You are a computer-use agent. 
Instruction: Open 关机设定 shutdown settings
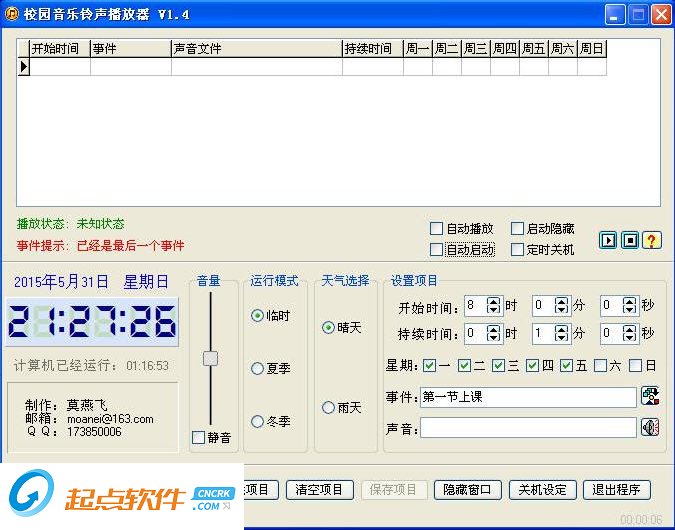[542, 490]
